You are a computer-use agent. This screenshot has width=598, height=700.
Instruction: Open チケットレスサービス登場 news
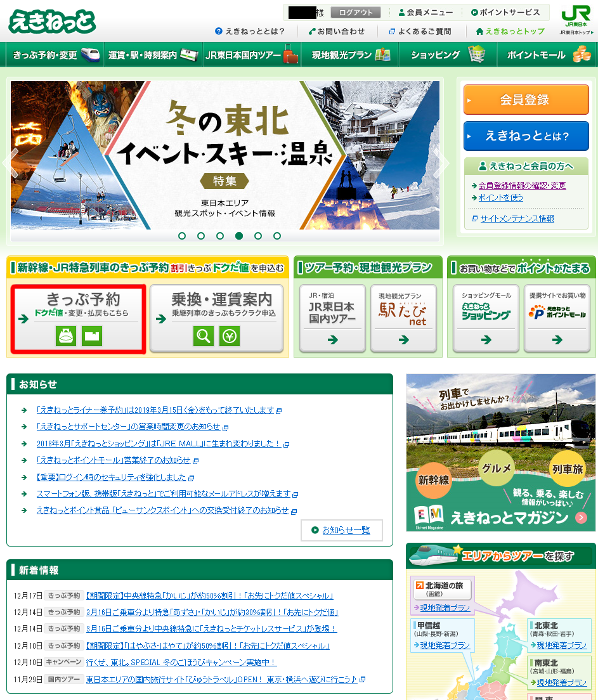pyautogui.click(x=211, y=628)
